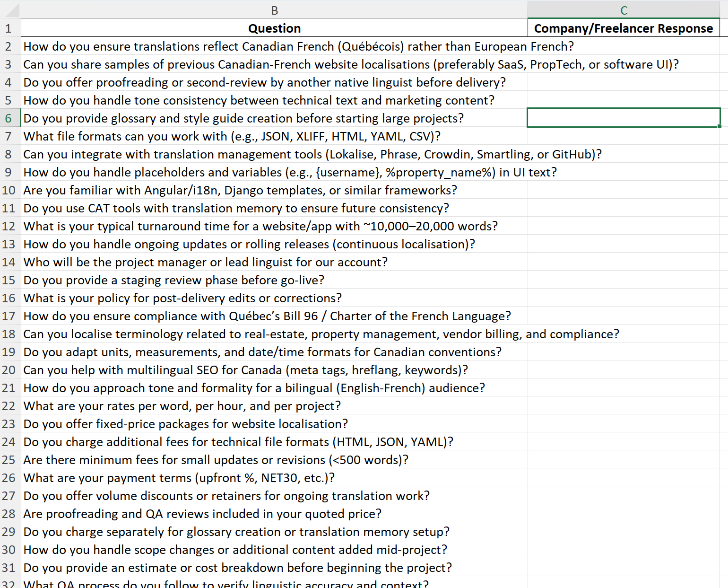Click the rates per word question cell
728x588 pixels.
pyautogui.click(x=274, y=405)
